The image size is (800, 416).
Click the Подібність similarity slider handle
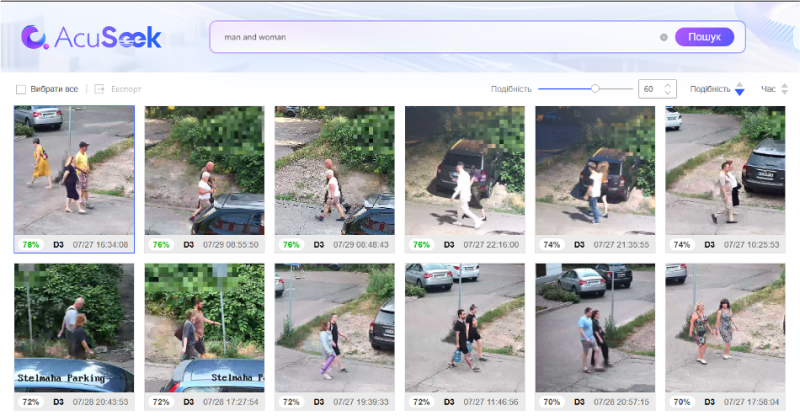(x=595, y=89)
